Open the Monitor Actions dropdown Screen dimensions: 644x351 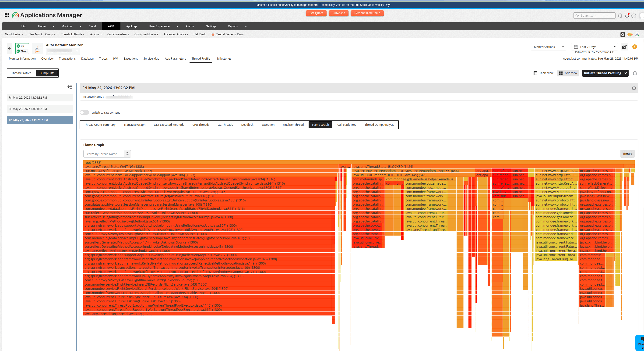point(549,47)
